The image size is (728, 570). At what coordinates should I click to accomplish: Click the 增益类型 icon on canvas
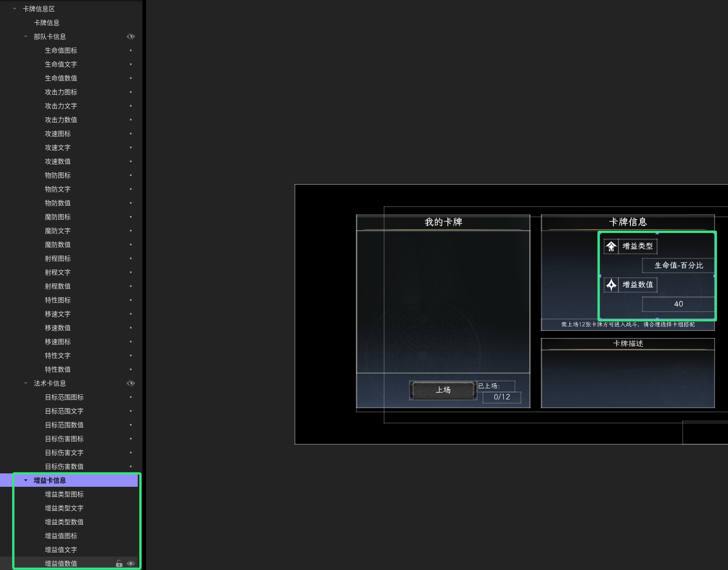click(611, 246)
